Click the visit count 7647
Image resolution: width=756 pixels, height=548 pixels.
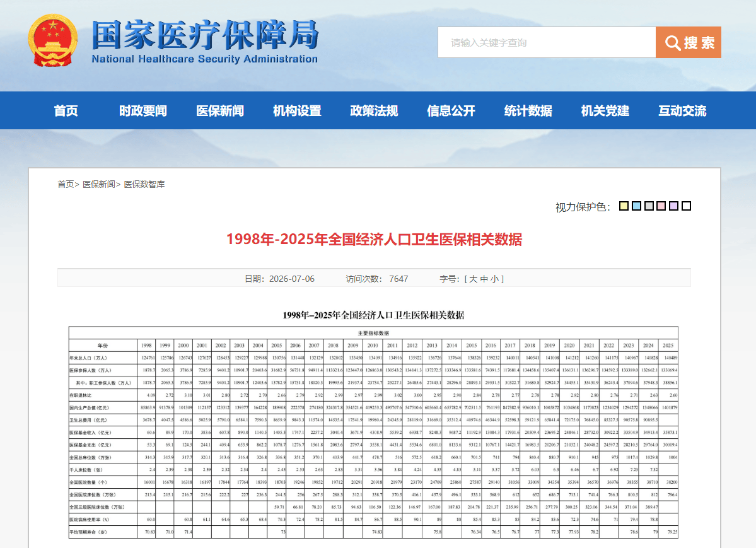[x=398, y=279]
